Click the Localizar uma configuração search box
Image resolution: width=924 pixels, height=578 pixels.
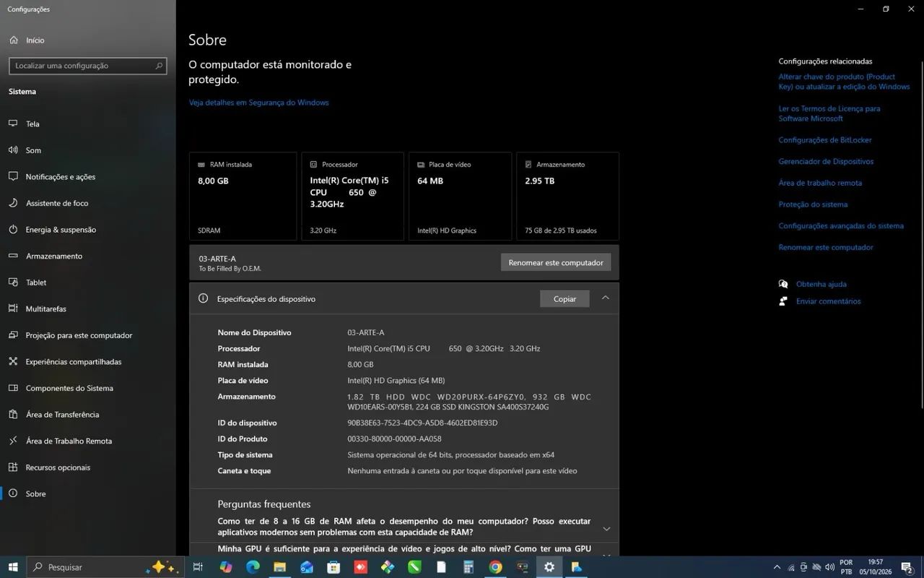pyautogui.click(x=88, y=66)
